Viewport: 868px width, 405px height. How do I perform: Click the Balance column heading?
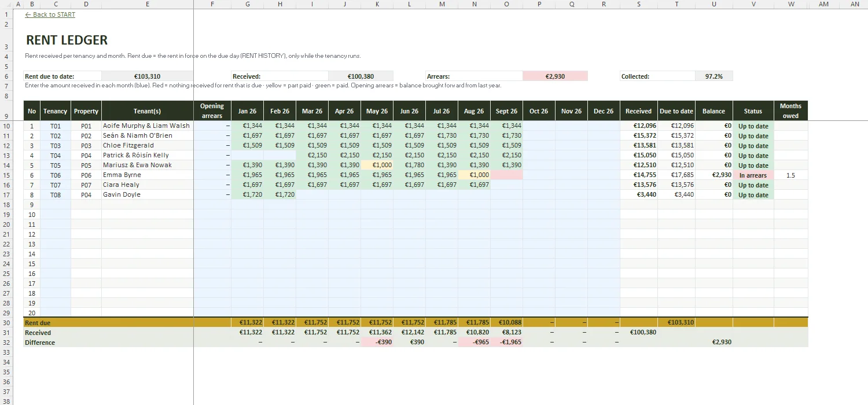tap(714, 111)
